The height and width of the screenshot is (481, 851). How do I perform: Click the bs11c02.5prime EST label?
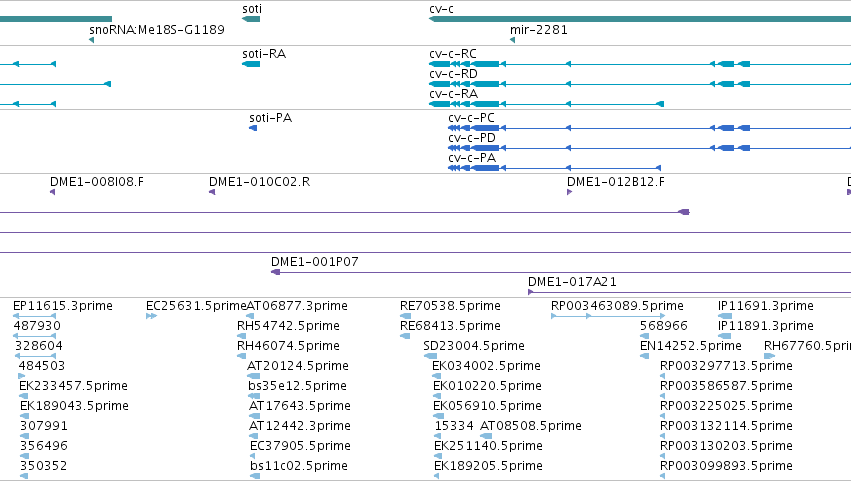(x=299, y=466)
